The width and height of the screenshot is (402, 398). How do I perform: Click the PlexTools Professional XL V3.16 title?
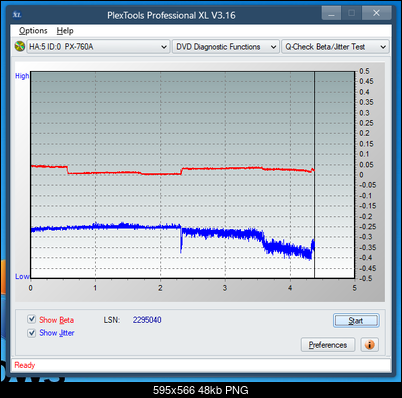pyautogui.click(x=171, y=15)
